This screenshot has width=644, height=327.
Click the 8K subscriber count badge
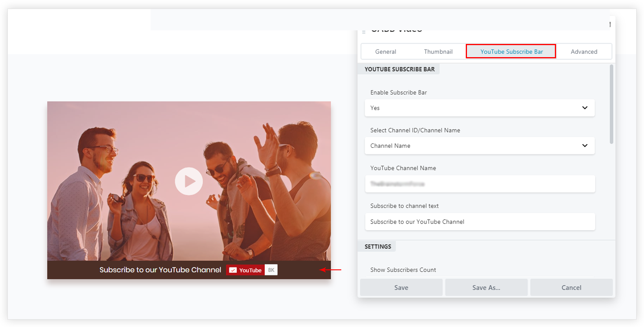coord(271,270)
